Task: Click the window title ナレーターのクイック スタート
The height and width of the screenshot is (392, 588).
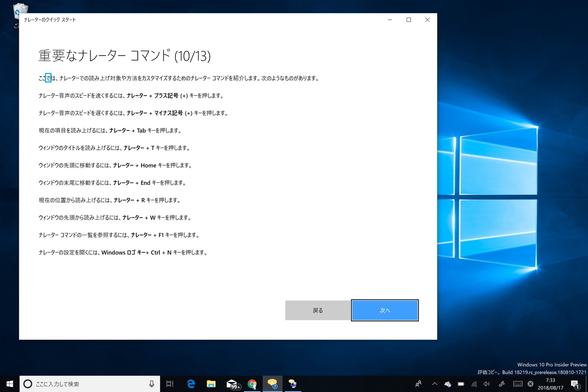Action: pyautogui.click(x=50, y=20)
